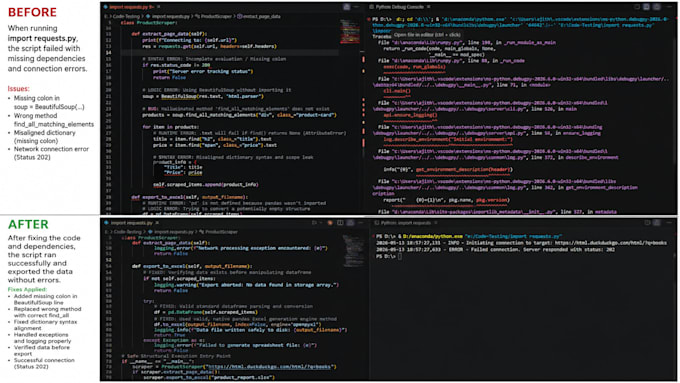
Task: Open 'Code-Testing' breadcrumb in AFTER editor
Action: 128,232
